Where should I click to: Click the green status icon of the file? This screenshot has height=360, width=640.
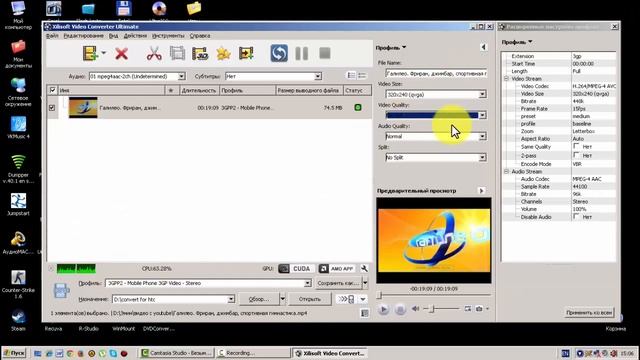(x=358, y=107)
